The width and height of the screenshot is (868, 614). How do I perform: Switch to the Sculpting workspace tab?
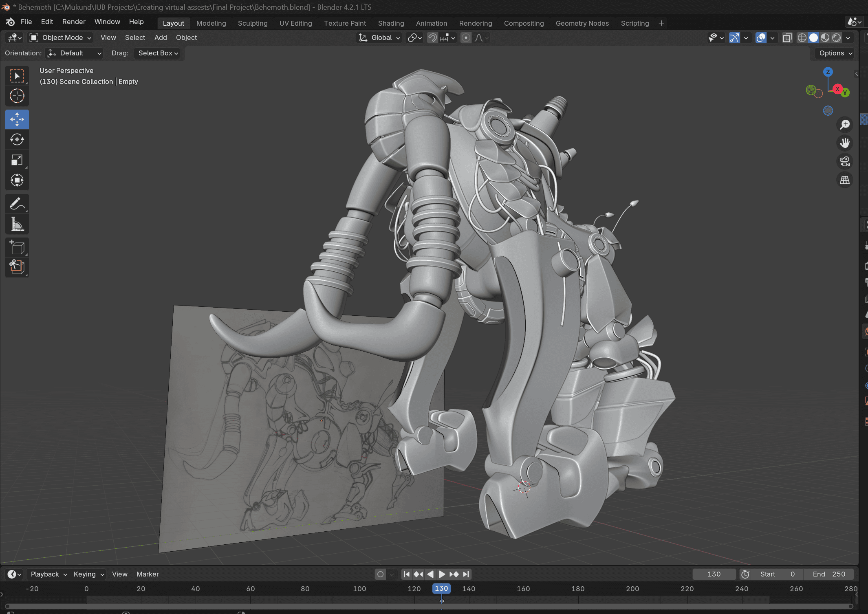(253, 23)
